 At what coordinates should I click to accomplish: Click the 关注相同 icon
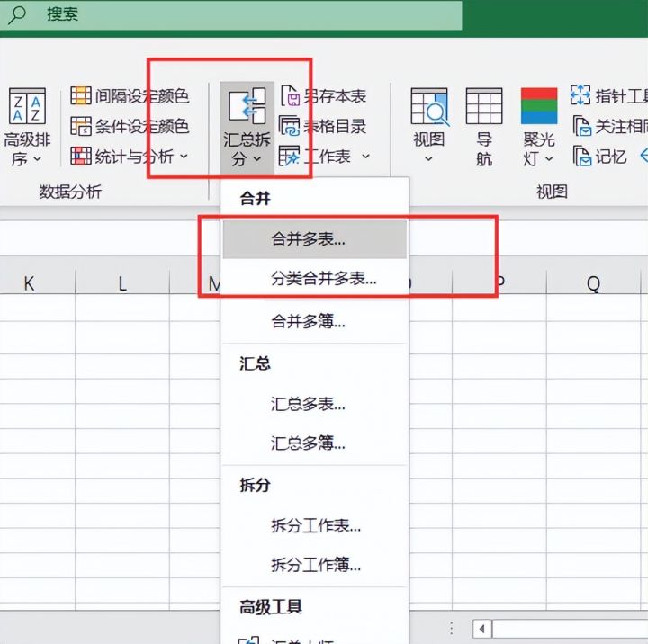[x=582, y=126]
